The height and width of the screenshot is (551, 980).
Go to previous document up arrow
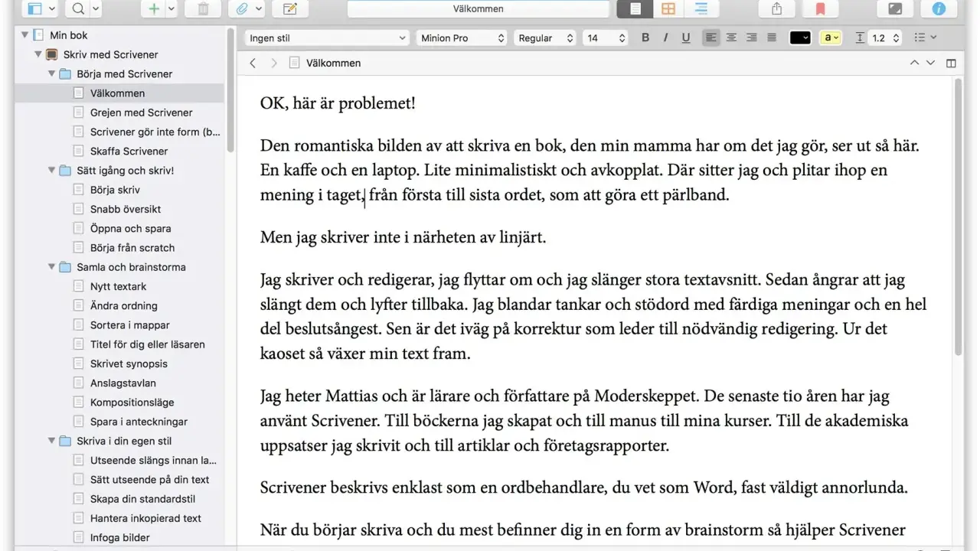coord(914,64)
